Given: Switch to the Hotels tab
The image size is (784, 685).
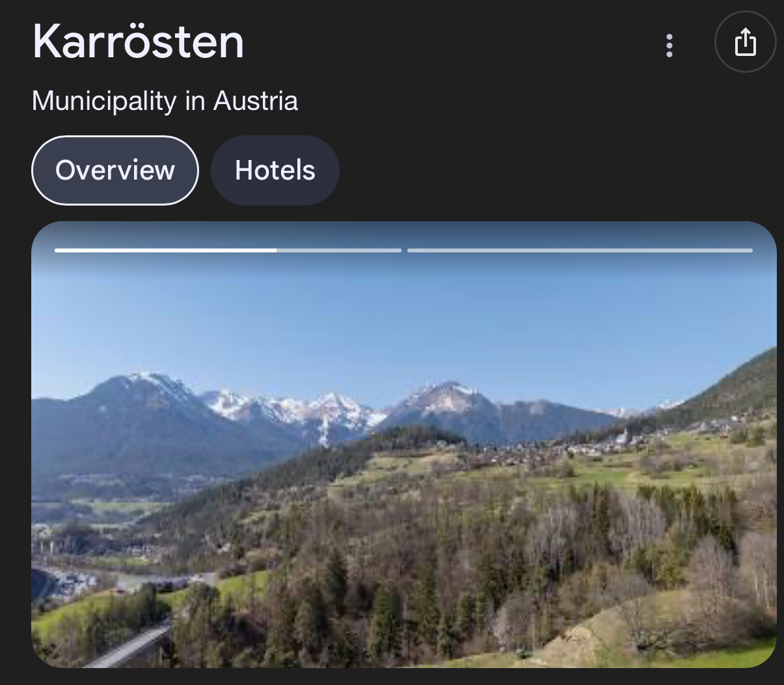Looking at the screenshot, I should point(275,170).
